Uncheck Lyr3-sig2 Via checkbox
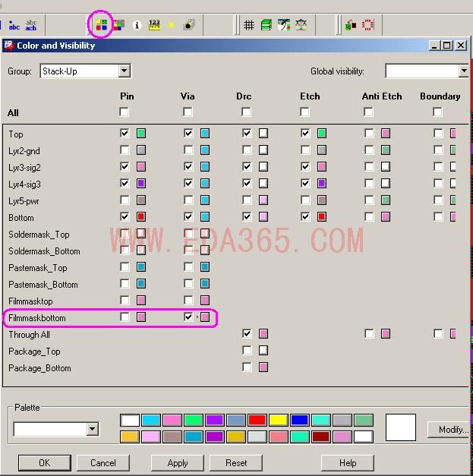 pos(188,166)
